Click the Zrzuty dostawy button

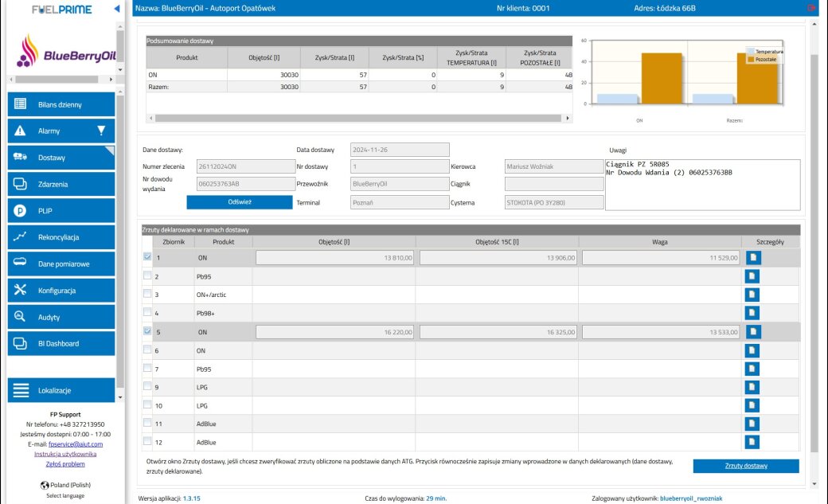[746, 466]
